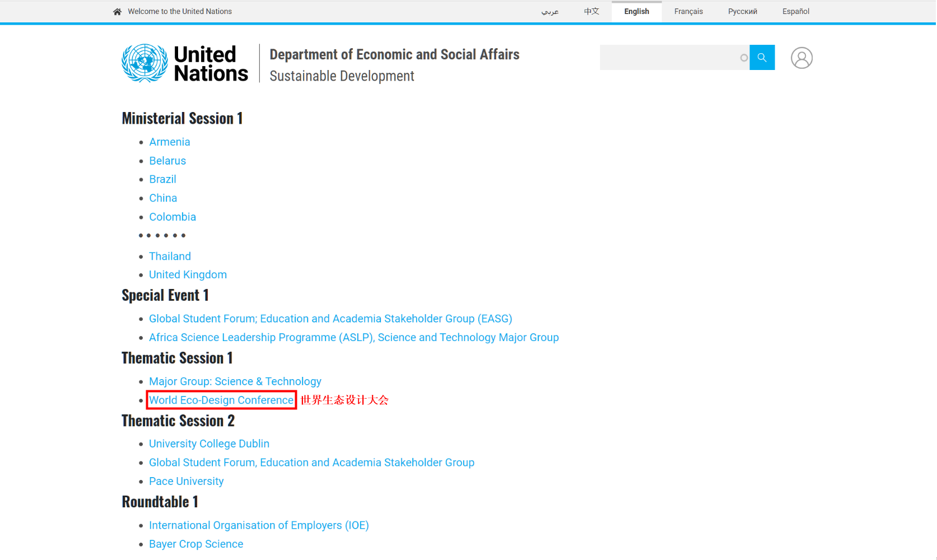
Task: Click the United Nations emblem logo
Action: [144, 63]
